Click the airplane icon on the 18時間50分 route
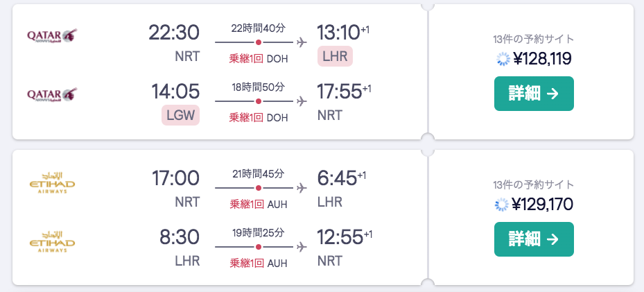This screenshot has height=292, width=644. click(302, 101)
